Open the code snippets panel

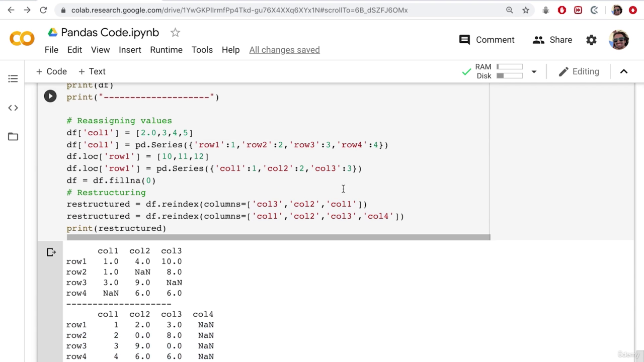13,108
